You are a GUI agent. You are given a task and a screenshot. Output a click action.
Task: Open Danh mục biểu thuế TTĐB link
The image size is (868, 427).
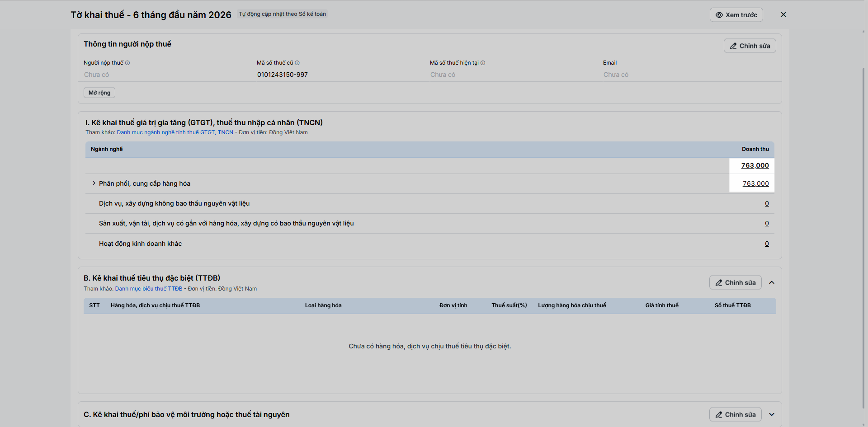[149, 289]
